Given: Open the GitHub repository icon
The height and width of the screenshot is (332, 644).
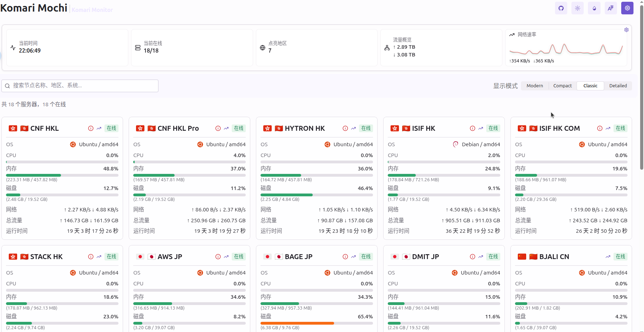Looking at the screenshot, I should tap(561, 8).
